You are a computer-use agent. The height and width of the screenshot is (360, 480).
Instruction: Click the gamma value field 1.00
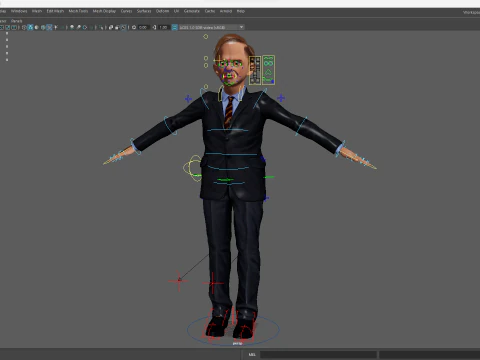coord(163,27)
